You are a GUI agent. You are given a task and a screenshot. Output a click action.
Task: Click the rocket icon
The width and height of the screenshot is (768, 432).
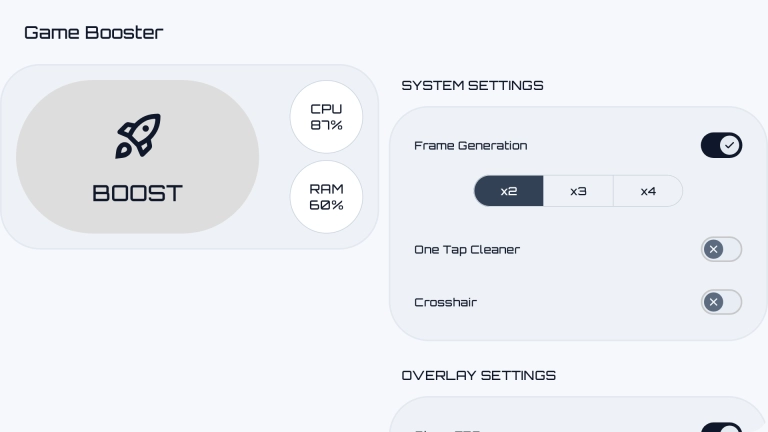tap(138, 136)
